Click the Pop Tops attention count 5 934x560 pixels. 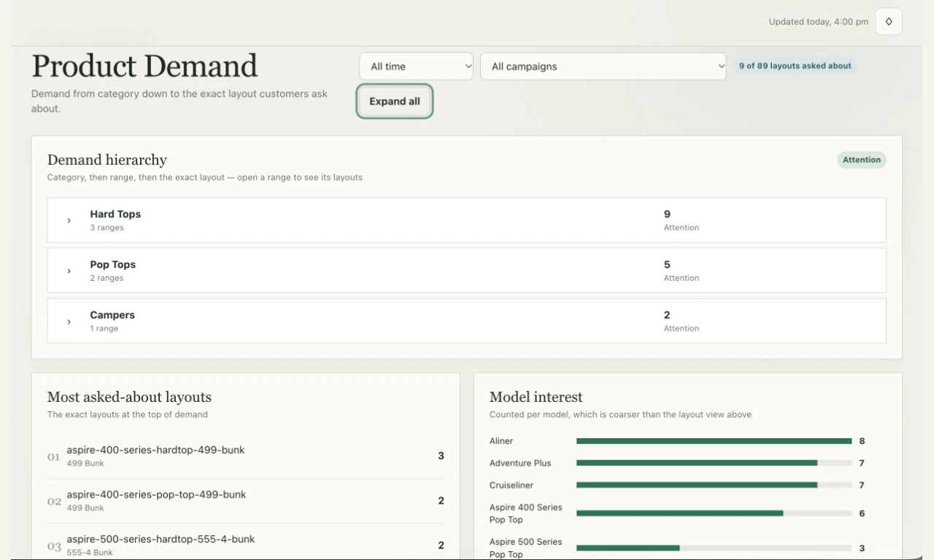667,265
